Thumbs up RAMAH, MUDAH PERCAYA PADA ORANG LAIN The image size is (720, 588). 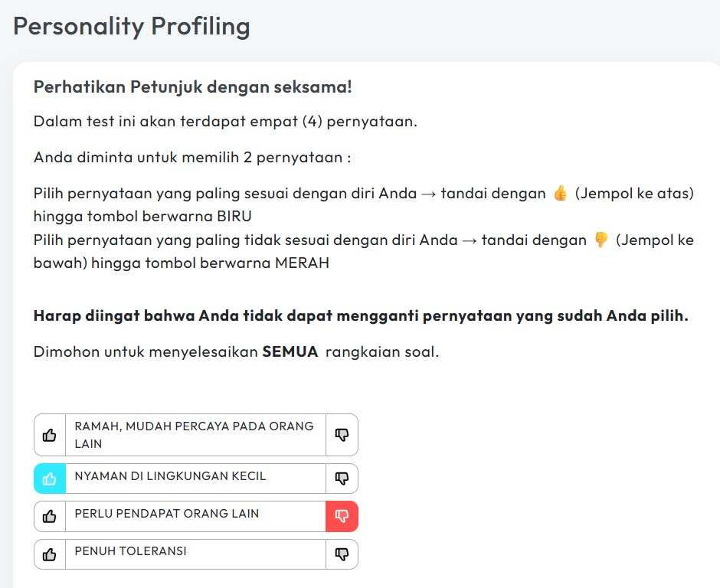(50, 435)
